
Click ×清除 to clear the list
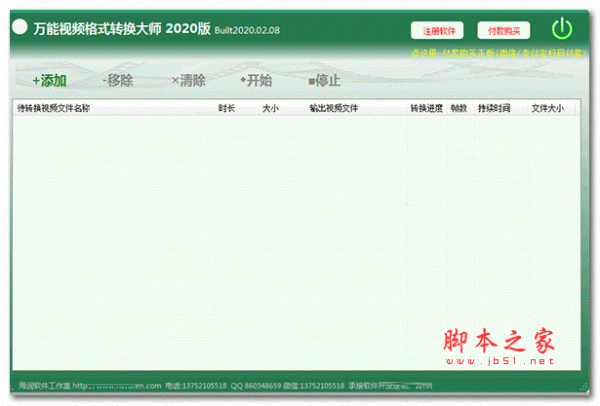click(189, 80)
